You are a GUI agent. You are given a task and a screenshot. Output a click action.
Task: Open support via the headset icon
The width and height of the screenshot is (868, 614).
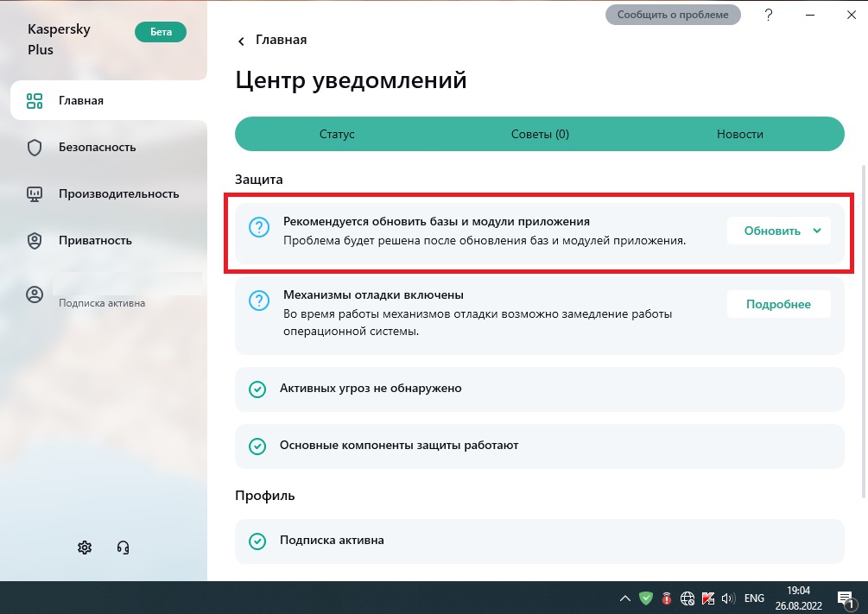coord(123,548)
